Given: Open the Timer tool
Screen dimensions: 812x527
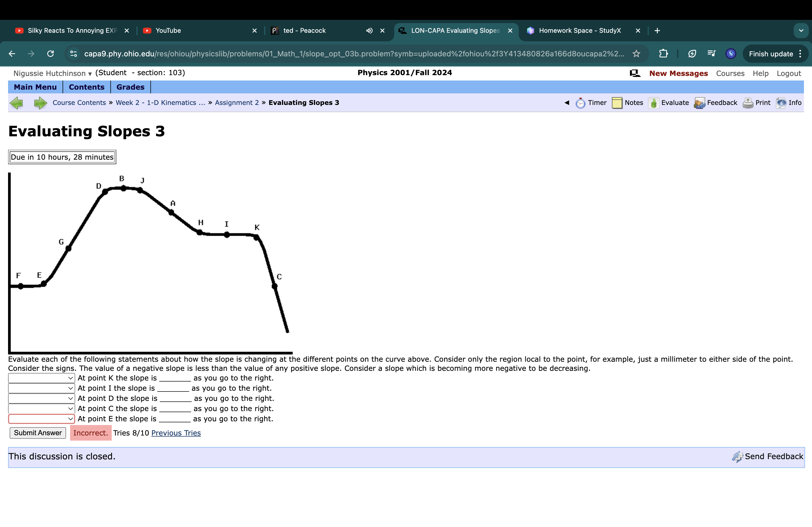Looking at the screenshot, I should point(591,103).
